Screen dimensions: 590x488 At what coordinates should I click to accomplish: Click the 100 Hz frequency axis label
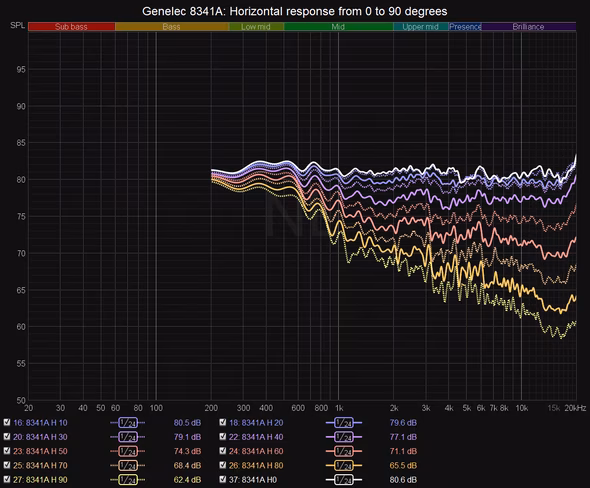[156, 408]
